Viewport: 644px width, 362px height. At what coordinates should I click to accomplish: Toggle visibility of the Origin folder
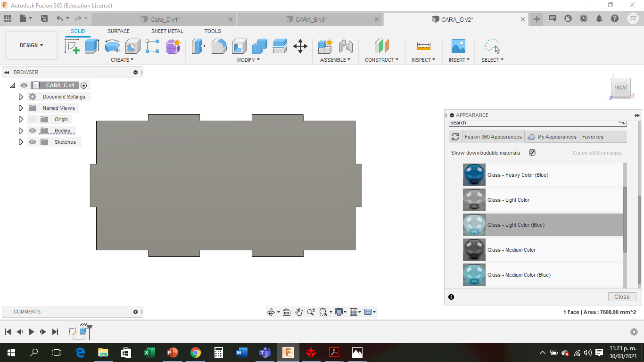coord(33,119)
